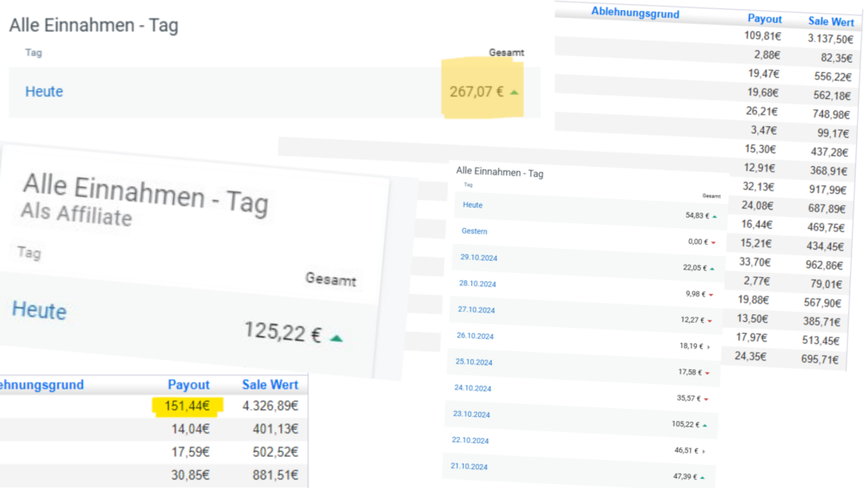Click red down arrow next to 12,27 €
Viewport: 868px width, 488px height.
710,320
